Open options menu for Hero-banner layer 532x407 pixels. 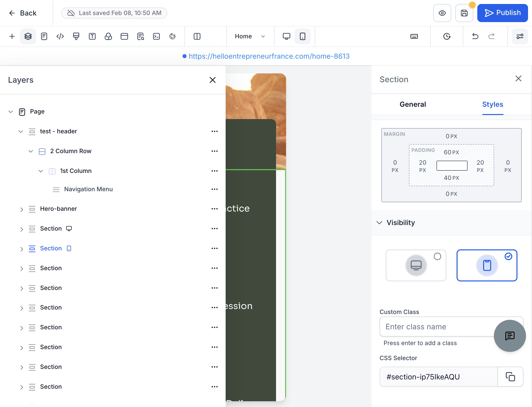pyautogui.click(x=215, y=209)
